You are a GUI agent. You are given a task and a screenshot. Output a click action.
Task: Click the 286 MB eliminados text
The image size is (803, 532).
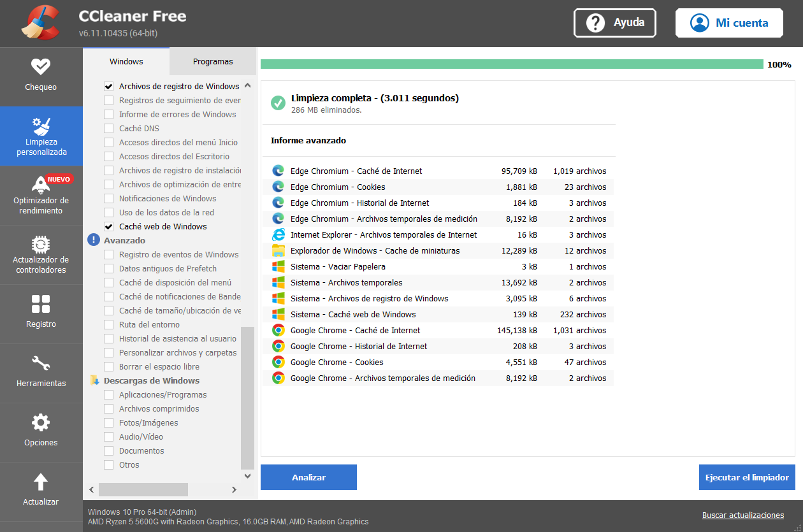(326, 110)
